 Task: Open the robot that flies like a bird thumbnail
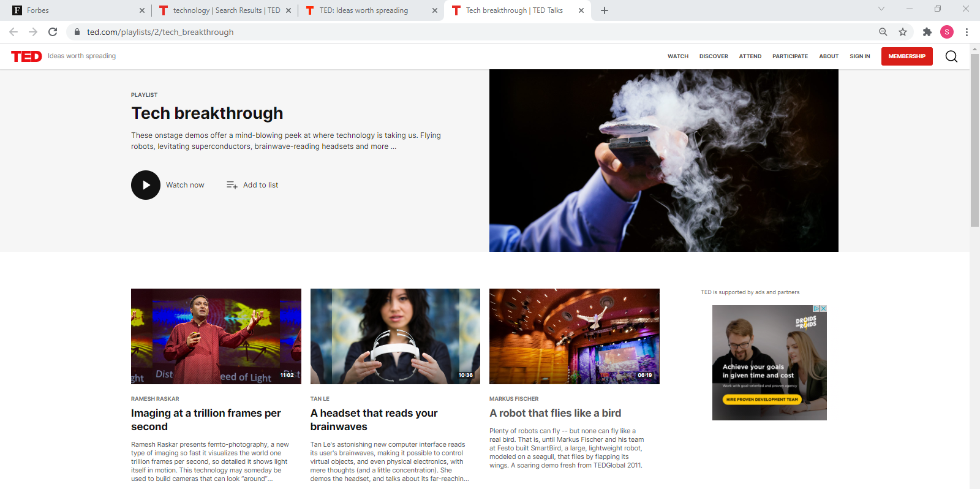pyautogui.click(x=575, y=336)
